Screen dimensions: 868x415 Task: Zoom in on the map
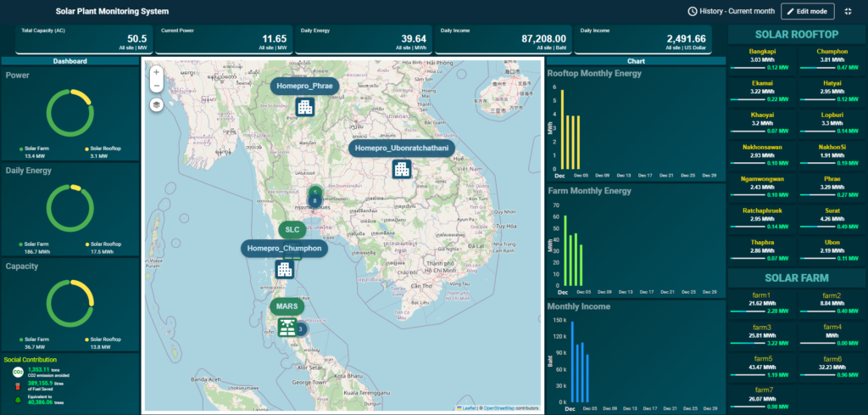click(x=157, y=72)
